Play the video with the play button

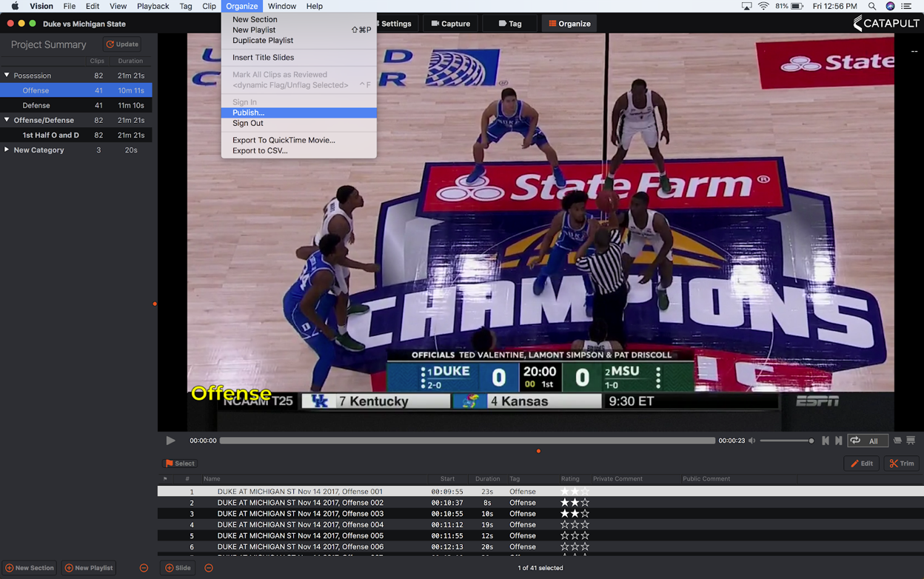pyautogui.click(x=170, y=441)
